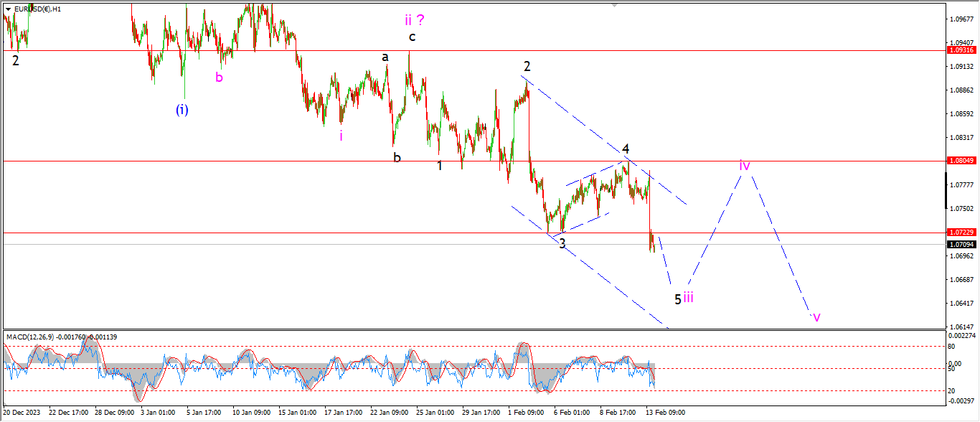Select the red 1.07229 price level tag

(961, 233)
